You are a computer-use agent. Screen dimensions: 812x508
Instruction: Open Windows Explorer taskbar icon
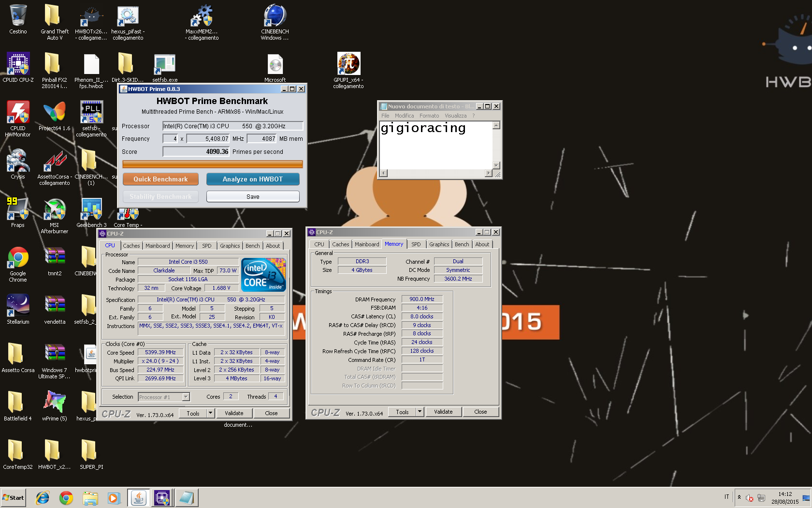click(90, 497)
